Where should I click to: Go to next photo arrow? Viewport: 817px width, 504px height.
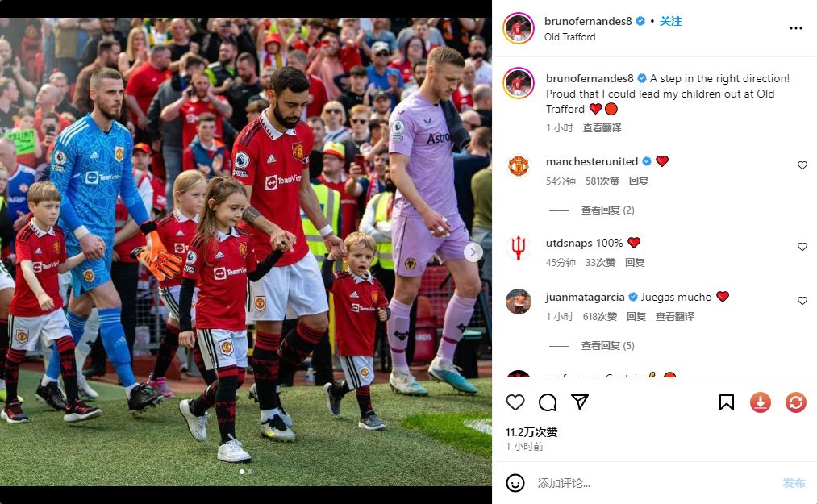point(473,252)
